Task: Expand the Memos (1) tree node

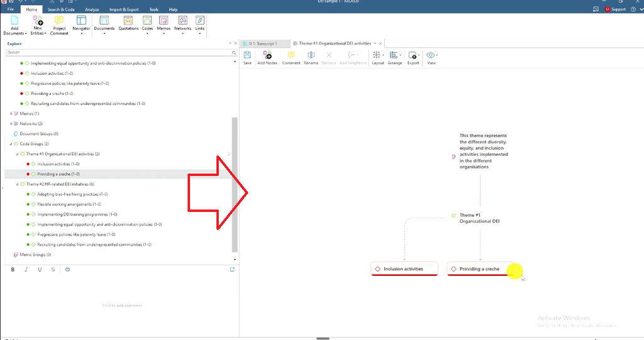Action: tap(11, 114)
